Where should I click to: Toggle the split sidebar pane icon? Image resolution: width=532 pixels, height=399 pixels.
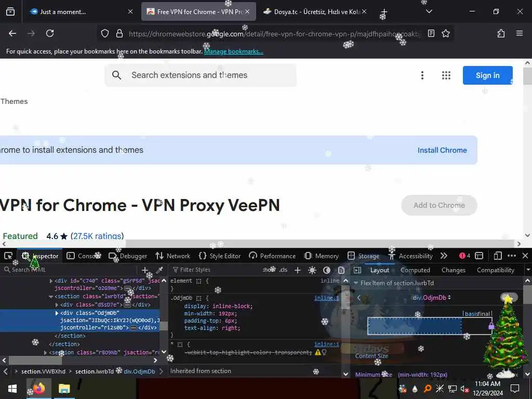[x=357, y=270]
